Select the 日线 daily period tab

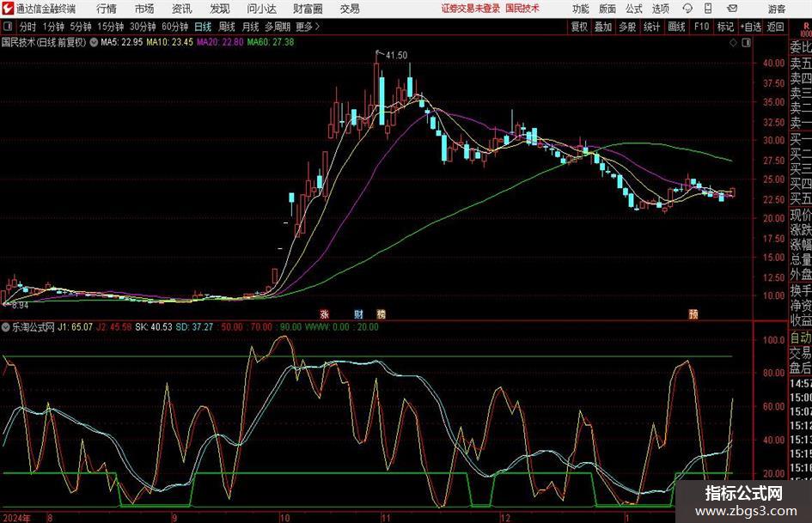tap(203, 27)
